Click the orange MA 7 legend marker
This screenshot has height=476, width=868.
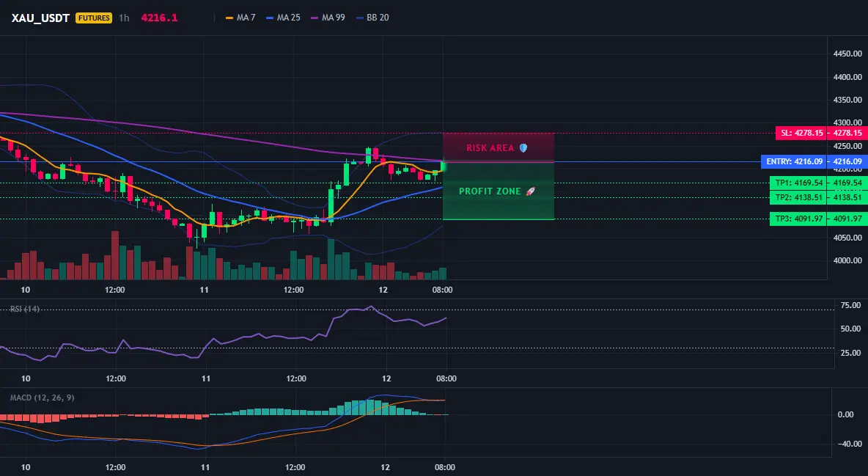[229, 18]
